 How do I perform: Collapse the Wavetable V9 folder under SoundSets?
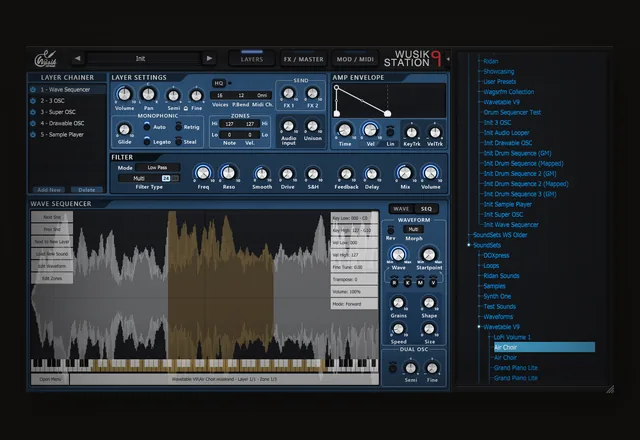click(x=479, y=327)
